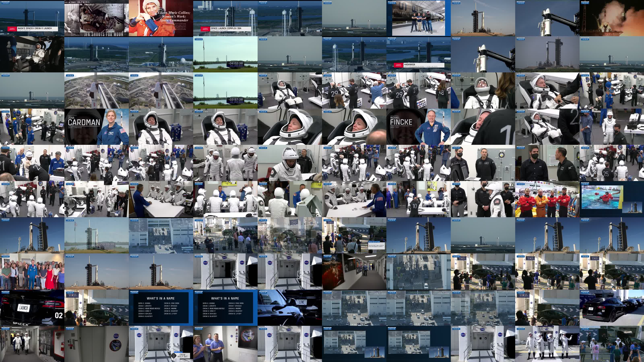Open the Crew Walk Out caption frame

pyautogui.click(x=161, y=344)
